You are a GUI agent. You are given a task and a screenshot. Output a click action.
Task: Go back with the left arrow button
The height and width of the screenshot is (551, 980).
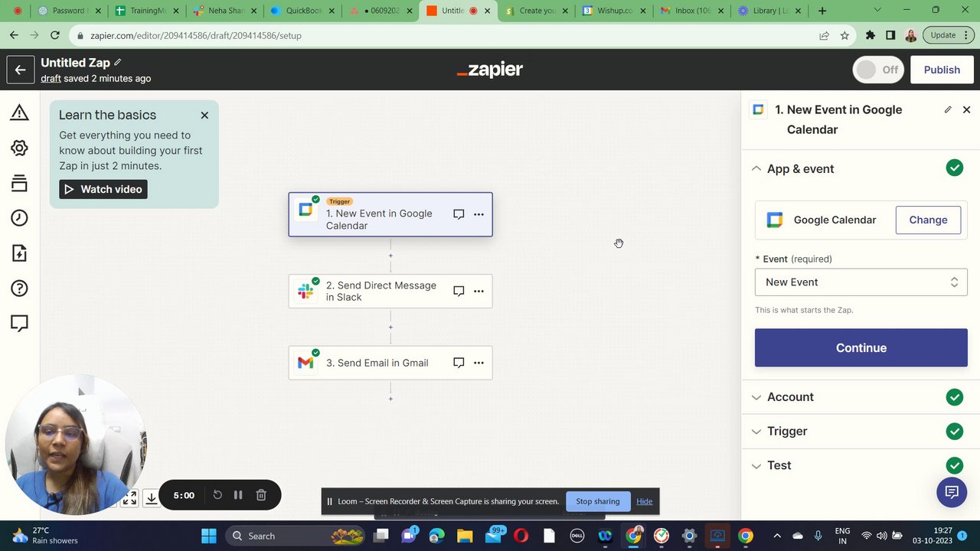20,70
